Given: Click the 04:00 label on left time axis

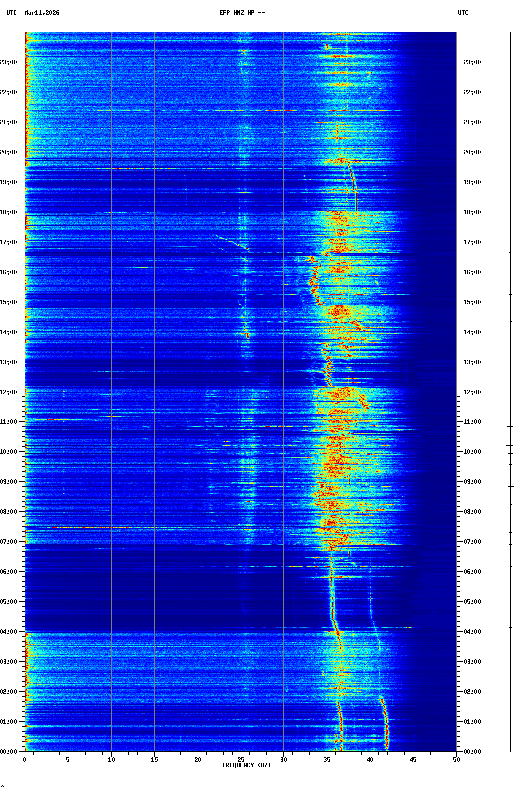Looking at the screenshot, I should pyautogui.click(x=8, y=632).
